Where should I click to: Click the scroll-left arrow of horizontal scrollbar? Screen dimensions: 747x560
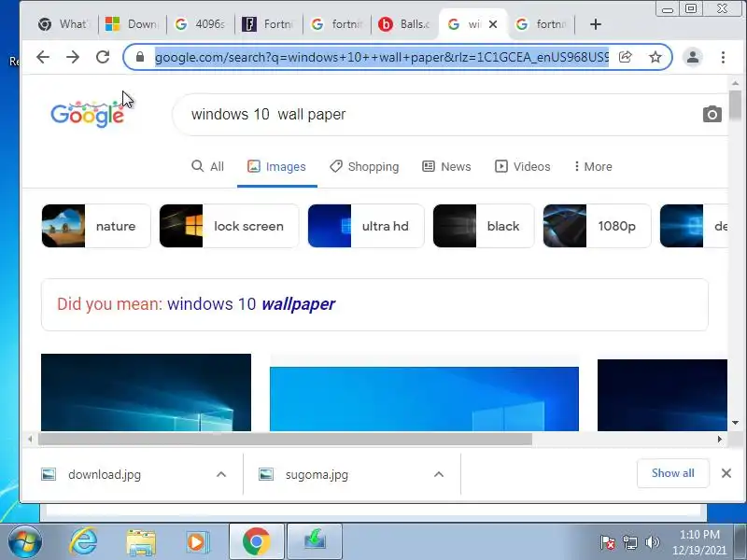coord(31,439)
